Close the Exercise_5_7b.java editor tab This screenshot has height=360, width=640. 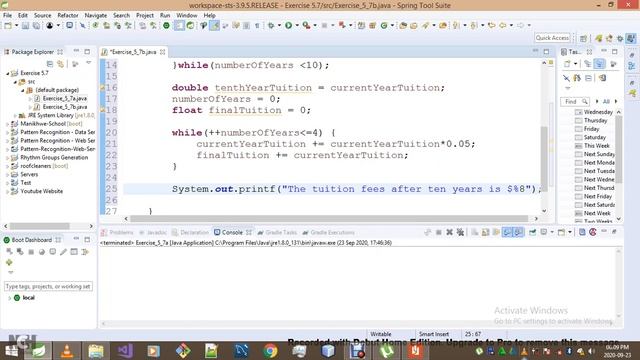point(162,52)
